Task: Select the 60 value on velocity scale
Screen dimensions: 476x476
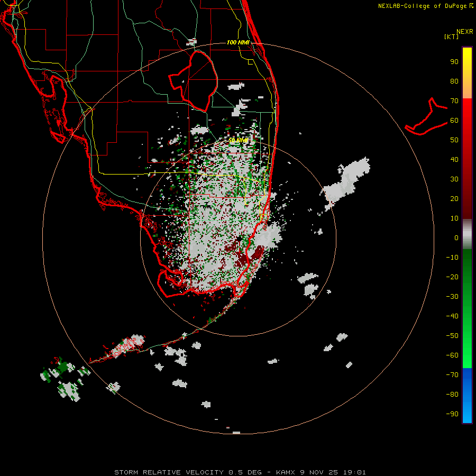Action: coord(454,120)
